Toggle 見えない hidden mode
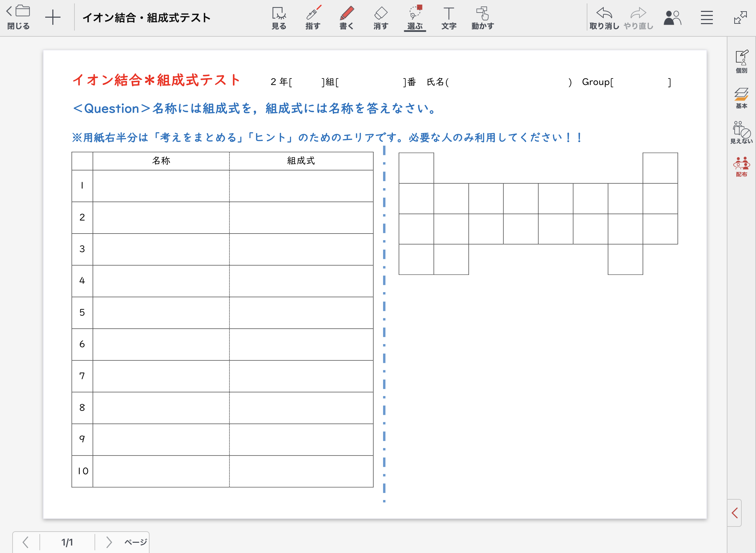This screenshot has width=756, height=553. [x=741, y=132]
